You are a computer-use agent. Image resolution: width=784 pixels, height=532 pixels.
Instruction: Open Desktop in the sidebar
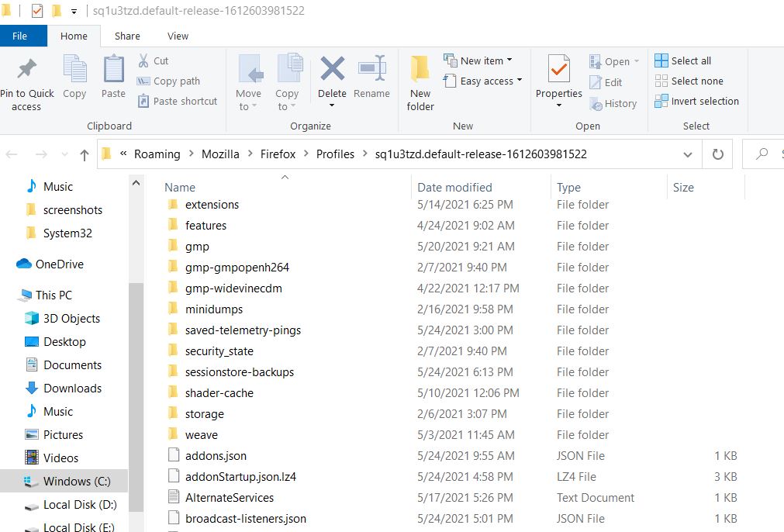click(55, 342)
